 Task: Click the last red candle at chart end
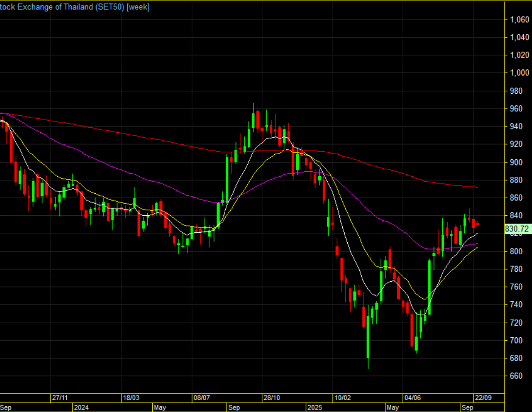click(478, 224)
